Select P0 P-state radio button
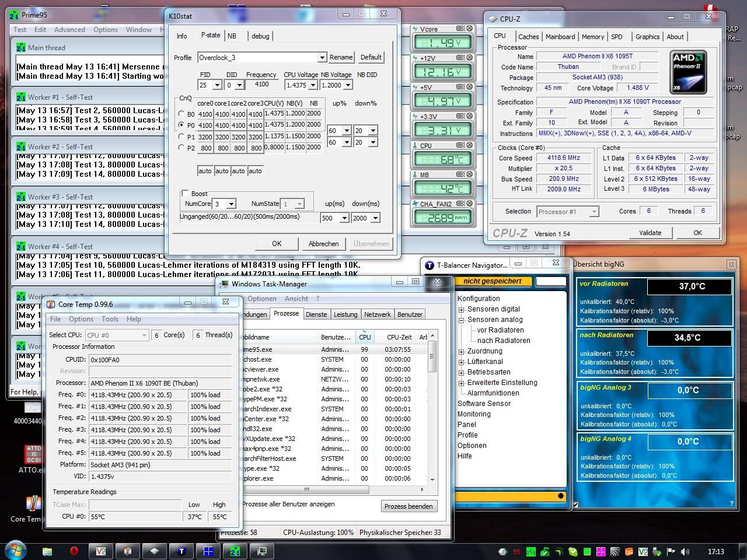 coord(181,125)
